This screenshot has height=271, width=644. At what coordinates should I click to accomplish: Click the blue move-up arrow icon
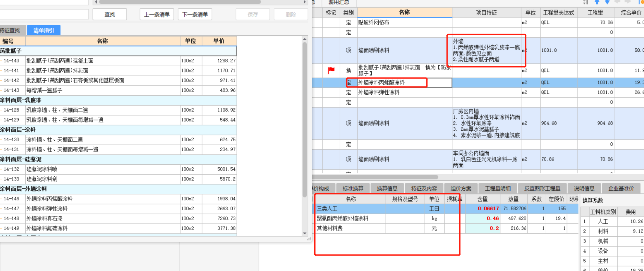click(597, 2)
